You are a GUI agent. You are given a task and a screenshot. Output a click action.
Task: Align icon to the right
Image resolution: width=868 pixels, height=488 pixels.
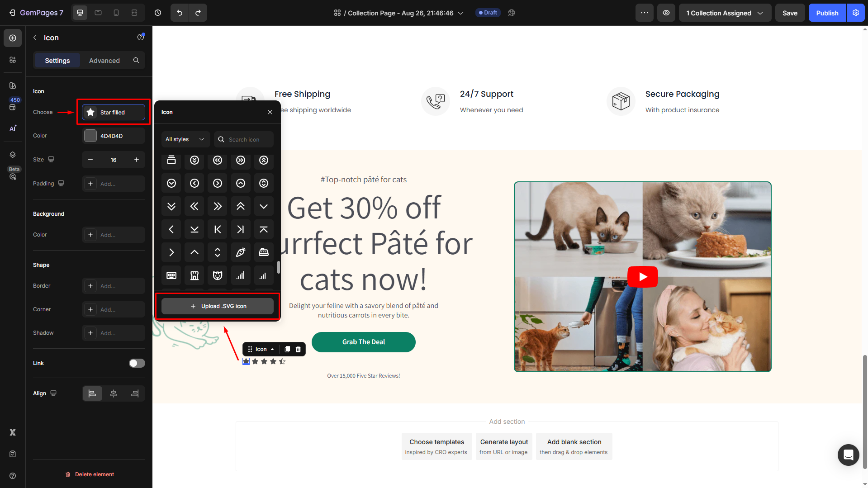pyautogui.click(x=135, y=393)
